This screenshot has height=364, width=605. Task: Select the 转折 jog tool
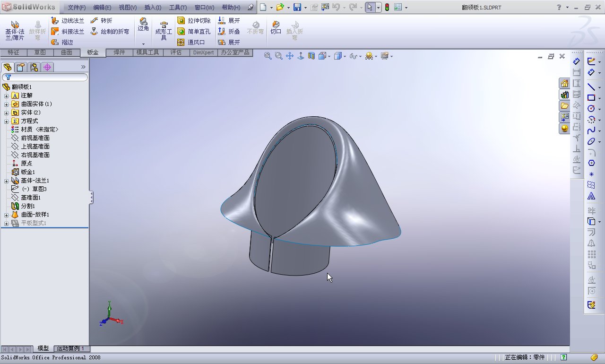(x=101, y=21)
